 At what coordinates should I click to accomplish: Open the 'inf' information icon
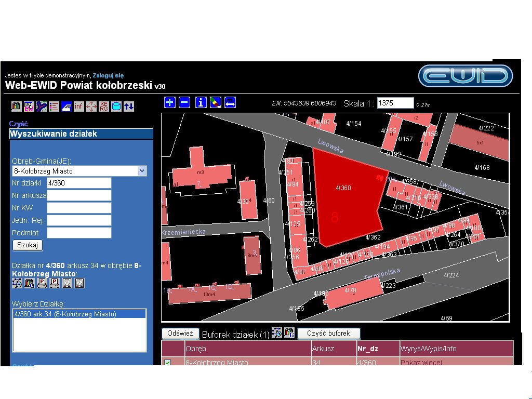click(x=79, y=107)
